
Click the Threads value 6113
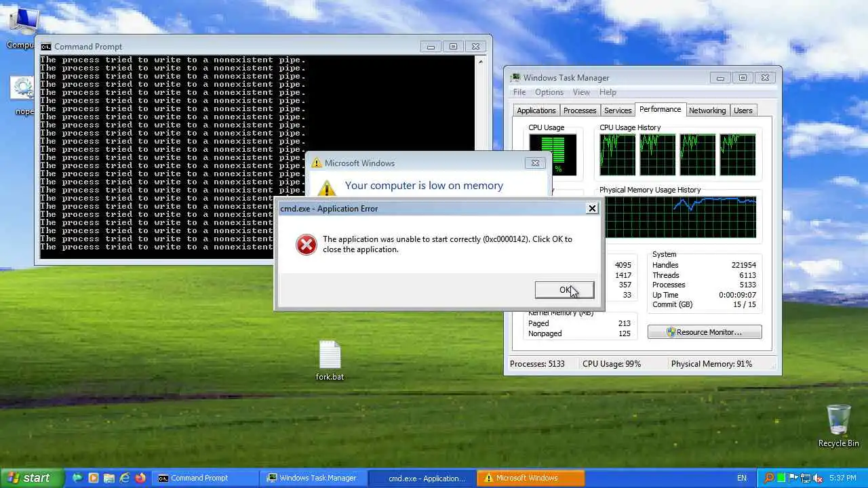747,275
